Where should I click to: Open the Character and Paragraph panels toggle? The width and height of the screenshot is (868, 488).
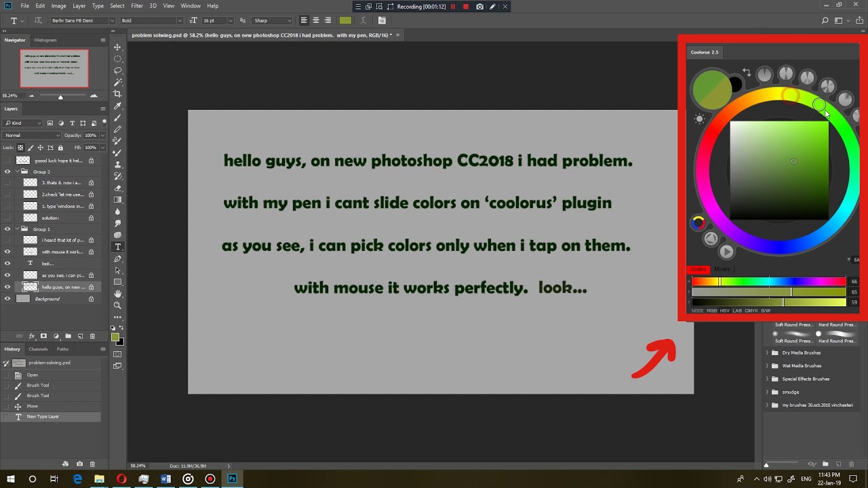click(382, 20)
